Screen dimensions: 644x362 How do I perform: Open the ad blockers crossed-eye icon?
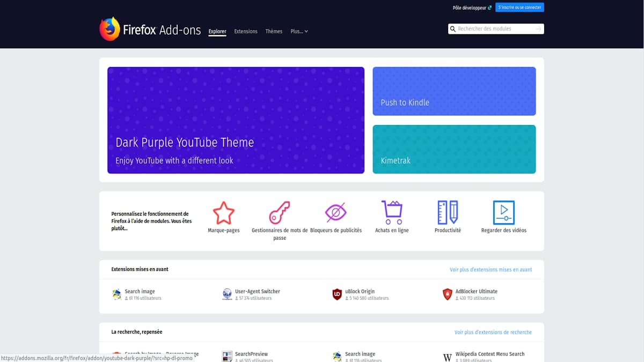click(336, 213)
